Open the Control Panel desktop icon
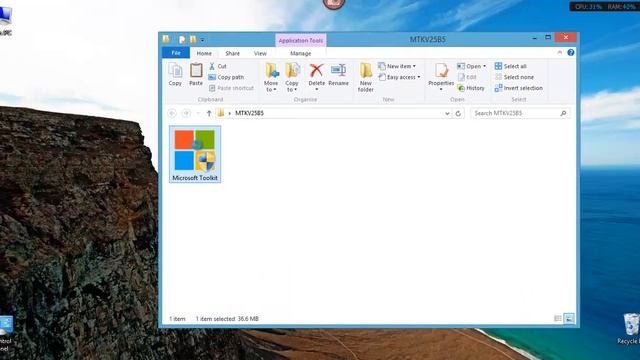The image size is (640, 360). 5,333
